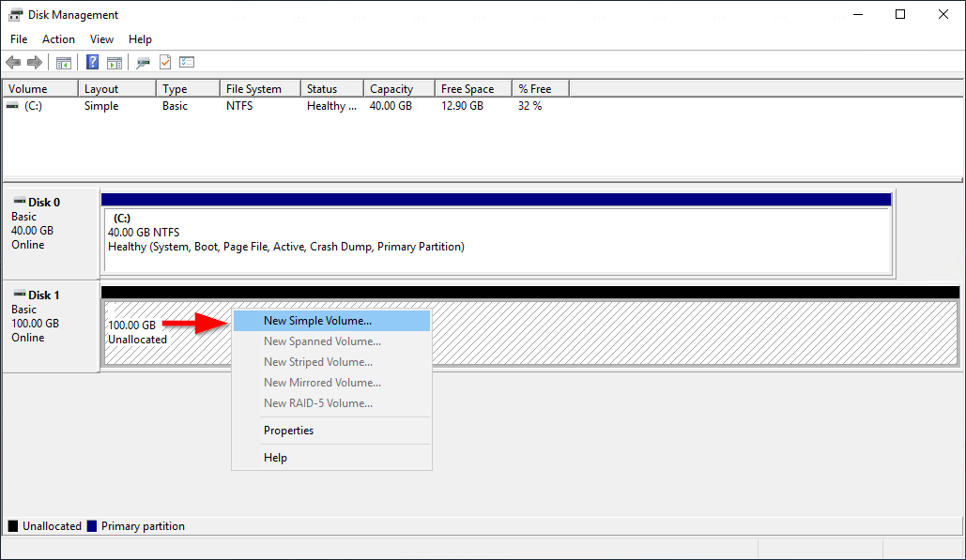Click Show/Hide Console Tree toolbar icon
Viewport: 966px width, 560px height.
click(64, 63)
